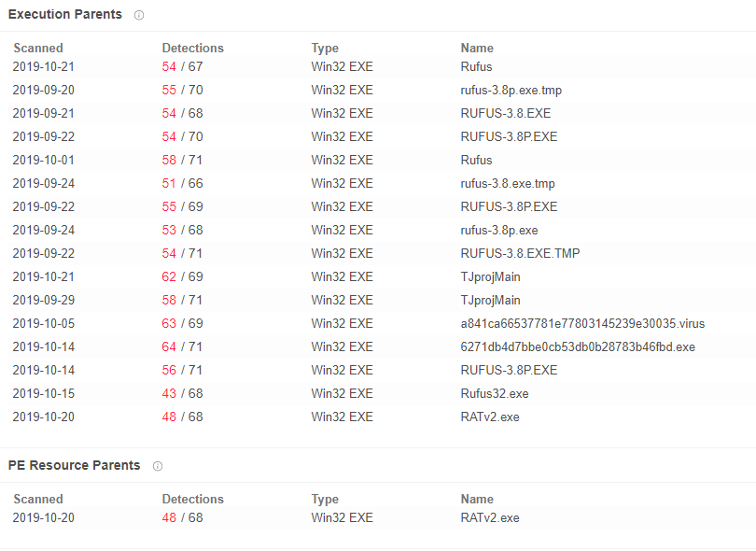Open the Rufus entry scanned 2019-10-01
This screenshot has width=756, height=551.
coord(476,161)
